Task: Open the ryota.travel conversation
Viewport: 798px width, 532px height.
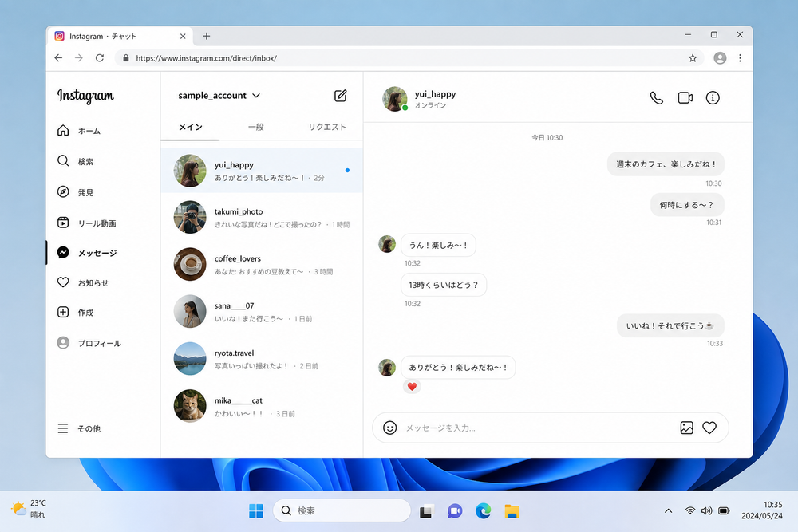Action: [262, 359]
